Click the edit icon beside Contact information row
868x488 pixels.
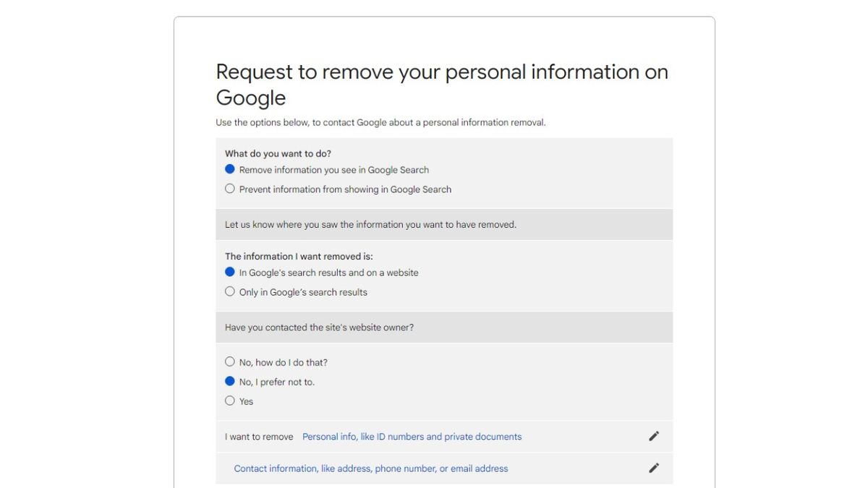point(654,468)
